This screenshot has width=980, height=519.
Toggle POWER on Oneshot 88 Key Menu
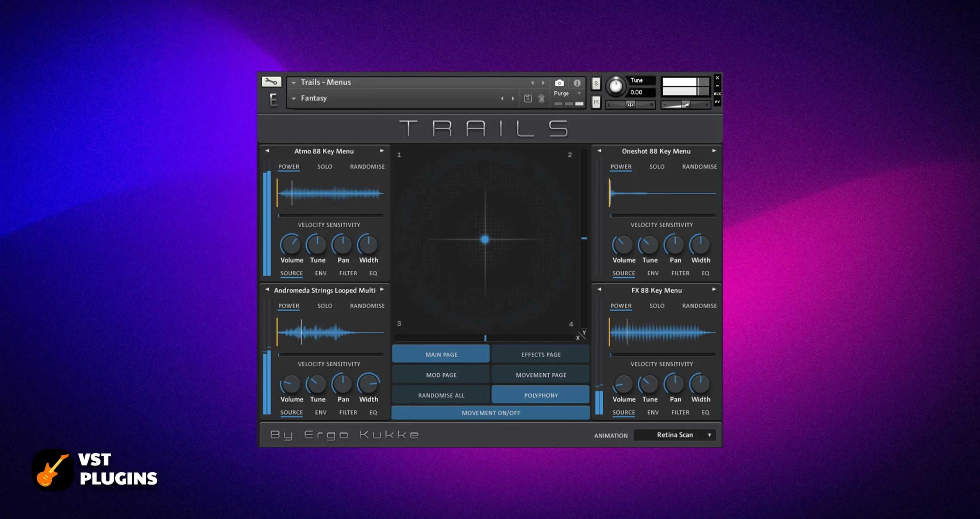click(x=621, y=167)
